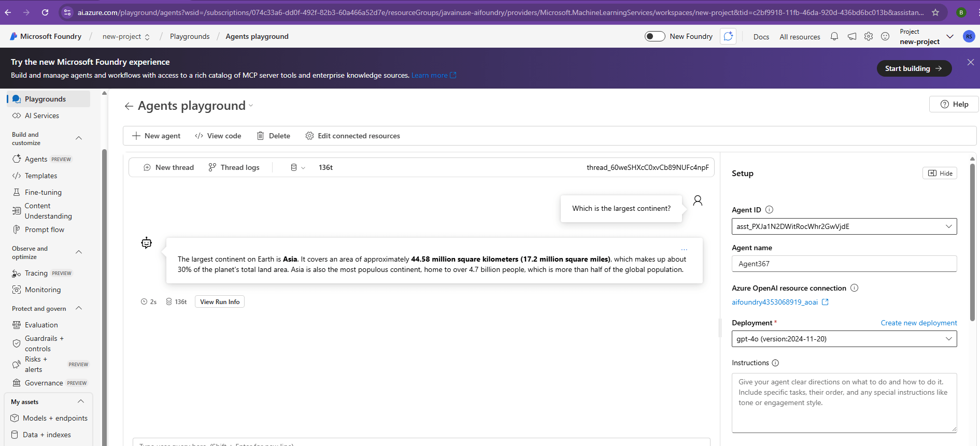The width and height of the screenshot is (980, 446).
Task: Go to Playgrounds breadcrumb
Action: (190, 36)
